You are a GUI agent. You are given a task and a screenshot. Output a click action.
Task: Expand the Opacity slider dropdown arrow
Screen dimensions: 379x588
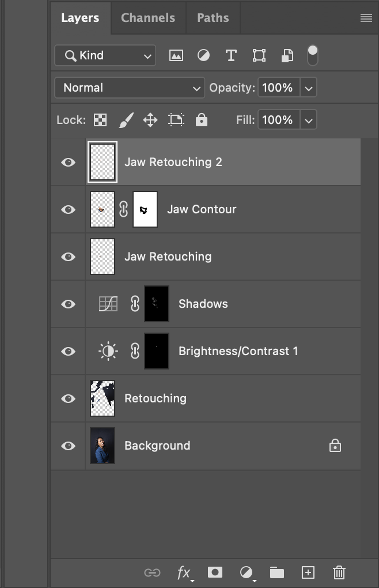[x=308, y=88]
